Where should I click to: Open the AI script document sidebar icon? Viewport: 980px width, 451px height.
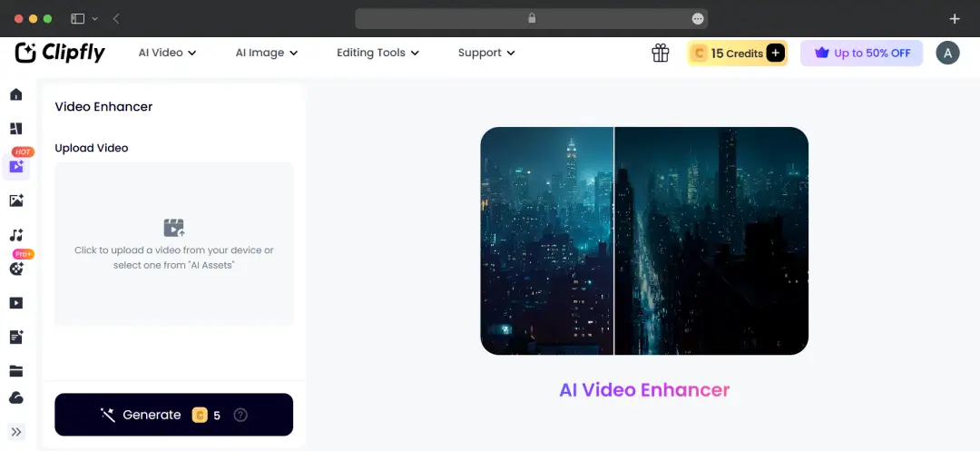click(x=16, y=338)
